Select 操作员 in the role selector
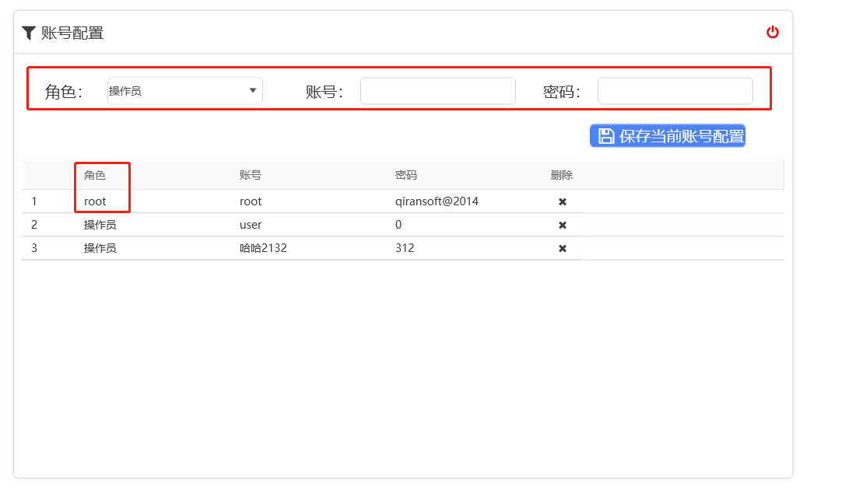The image size is (856, 504). [184, 90]
